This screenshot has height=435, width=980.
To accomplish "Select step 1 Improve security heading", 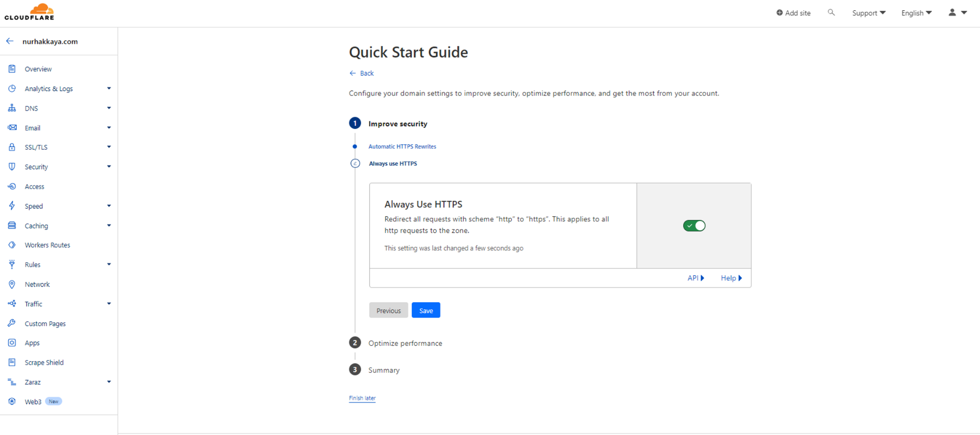I will 398,123.
